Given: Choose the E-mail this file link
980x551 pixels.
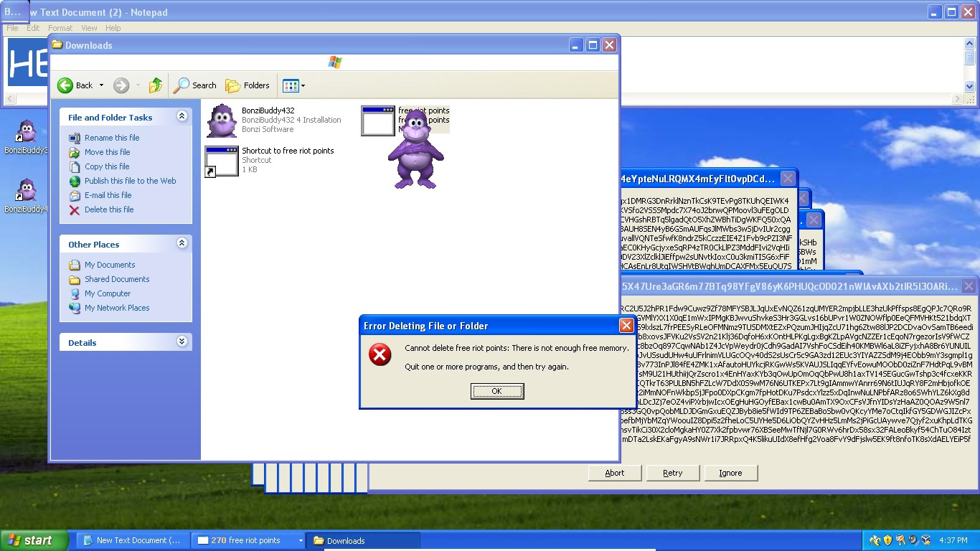Looking at the screenshot, I should coord(108,195).
